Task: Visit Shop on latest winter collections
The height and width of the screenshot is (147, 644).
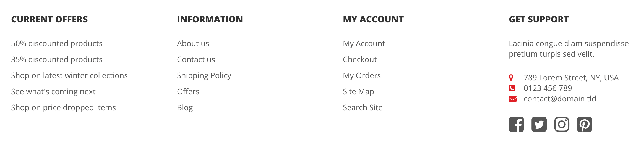Action: [69, 75]
